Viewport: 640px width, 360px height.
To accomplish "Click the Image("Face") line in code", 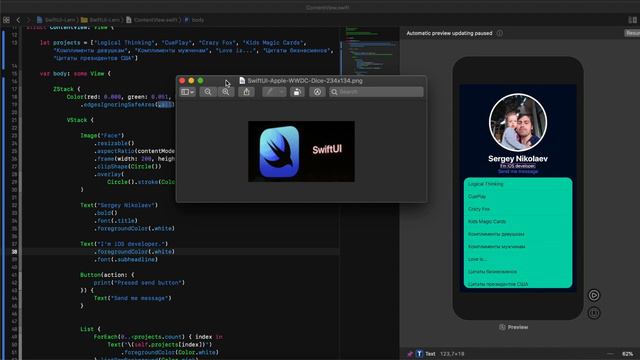I will (x=102, y=136).
